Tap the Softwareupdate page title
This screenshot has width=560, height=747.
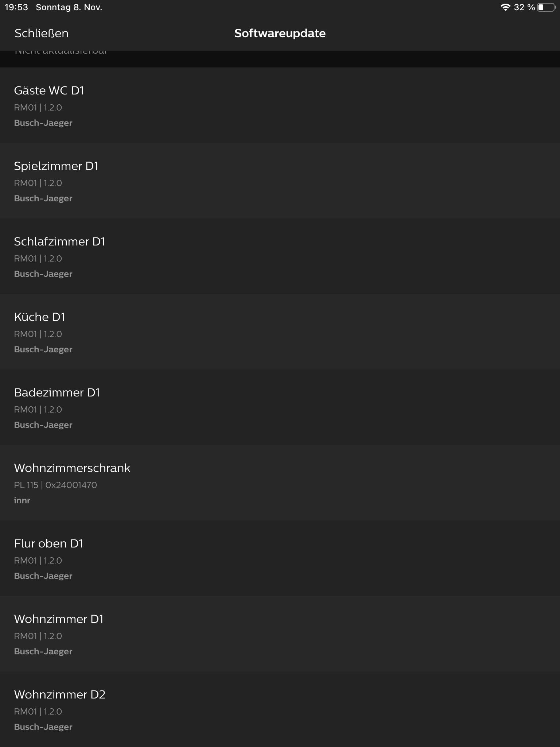(x=280, y=33)
